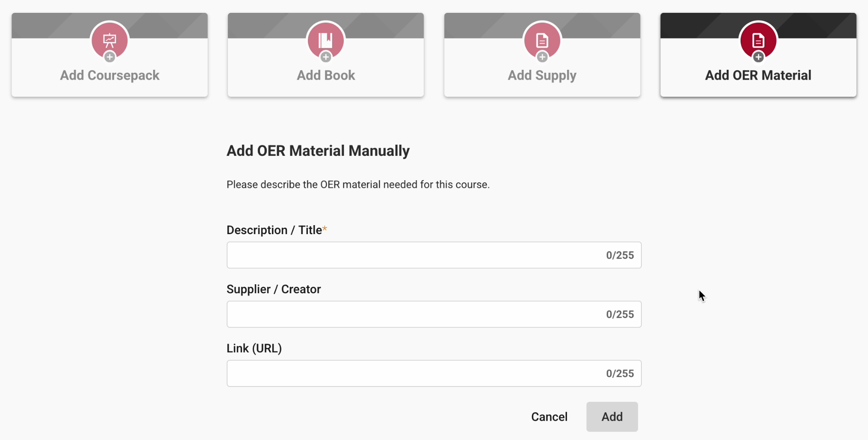Click the Description / Title field label

(x=274, y=230)
